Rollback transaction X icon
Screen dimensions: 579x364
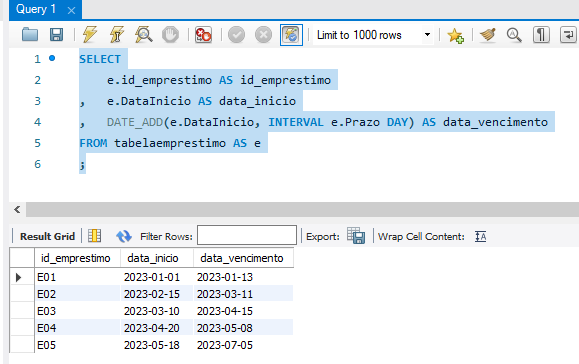tap(263, 35)
